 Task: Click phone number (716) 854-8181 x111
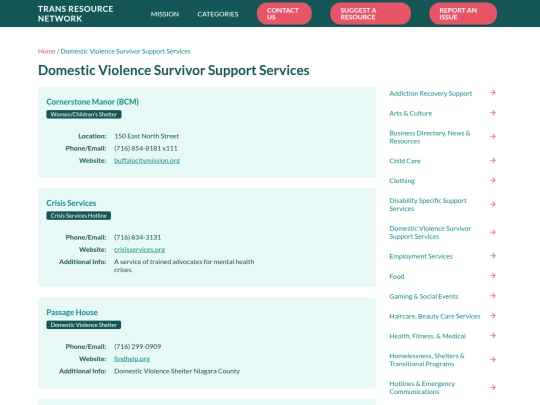(x=146, y=148)
